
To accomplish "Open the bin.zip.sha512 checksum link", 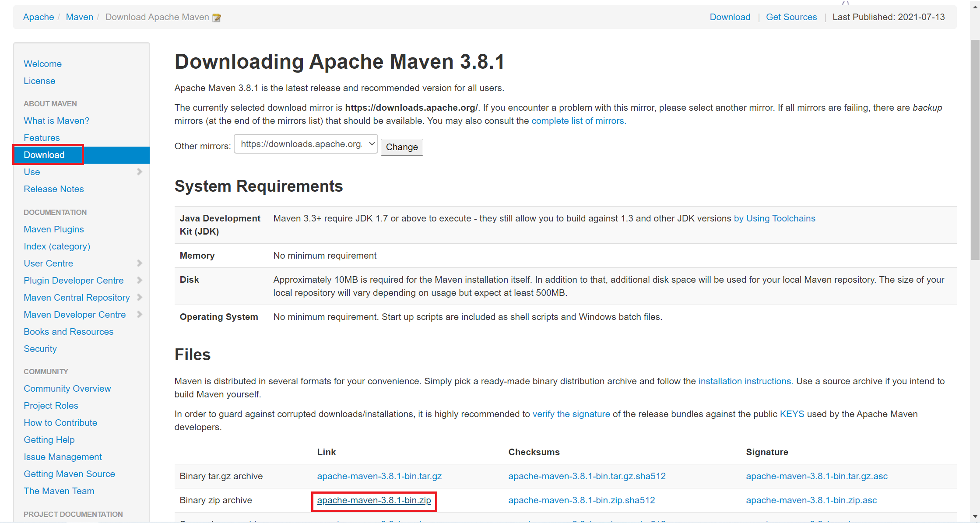I will [x=581, y=500].
